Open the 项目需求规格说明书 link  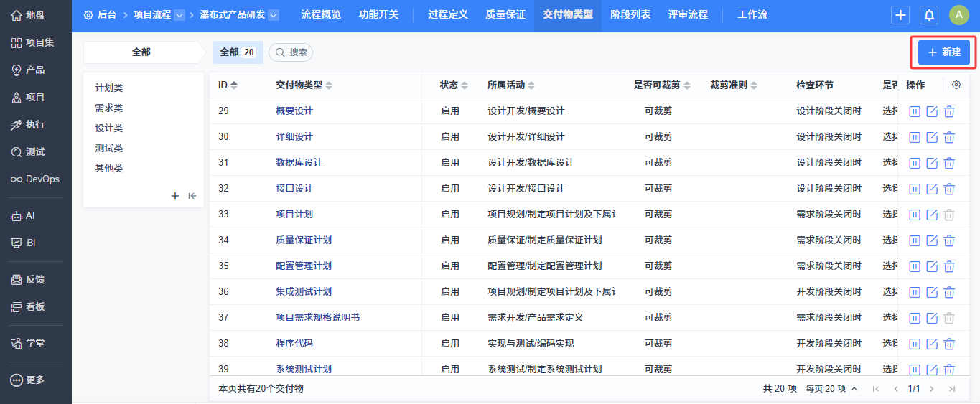tap(317, 317)
